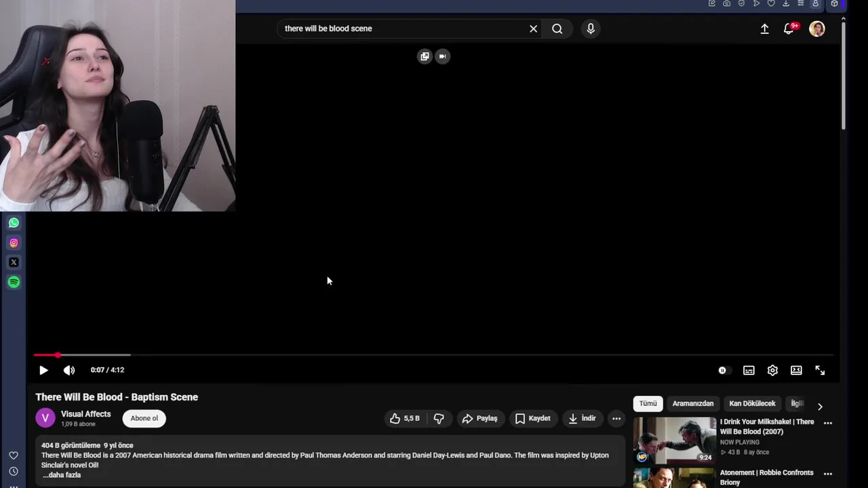This screenshot has width=868, height=488.
Task: Click the page vertical scrollbar
Action: [x=843, y=75]
